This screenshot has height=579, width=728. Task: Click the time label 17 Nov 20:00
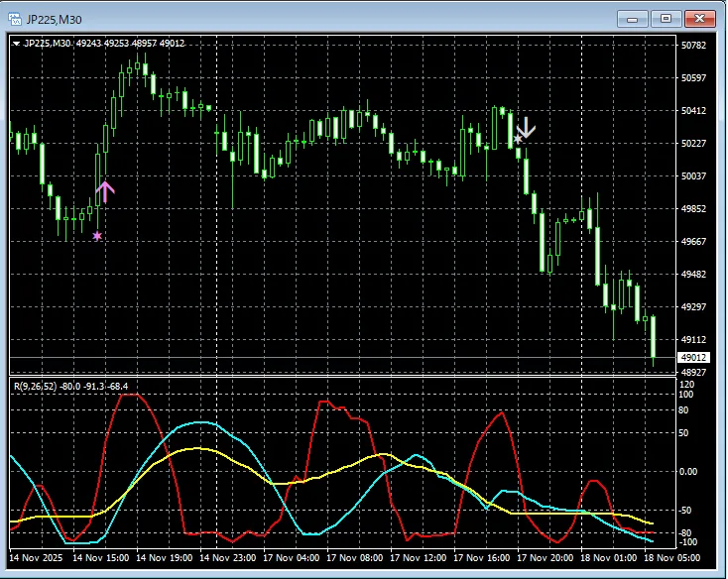[546, 557]
